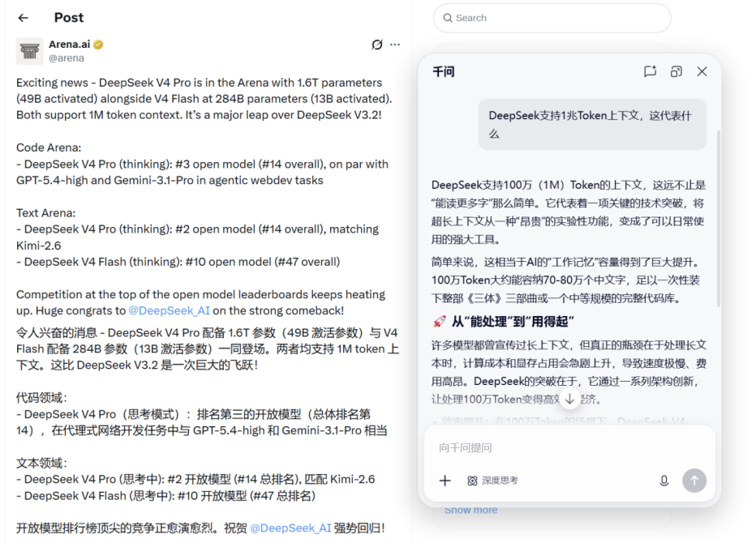
Task: Close the 千问 chat panel
Action: 702,72
